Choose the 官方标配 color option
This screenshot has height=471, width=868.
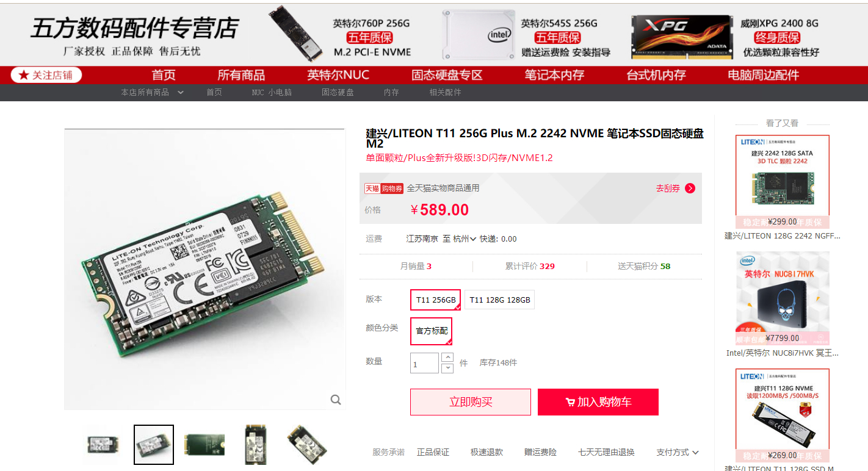(x=431, y=331)
